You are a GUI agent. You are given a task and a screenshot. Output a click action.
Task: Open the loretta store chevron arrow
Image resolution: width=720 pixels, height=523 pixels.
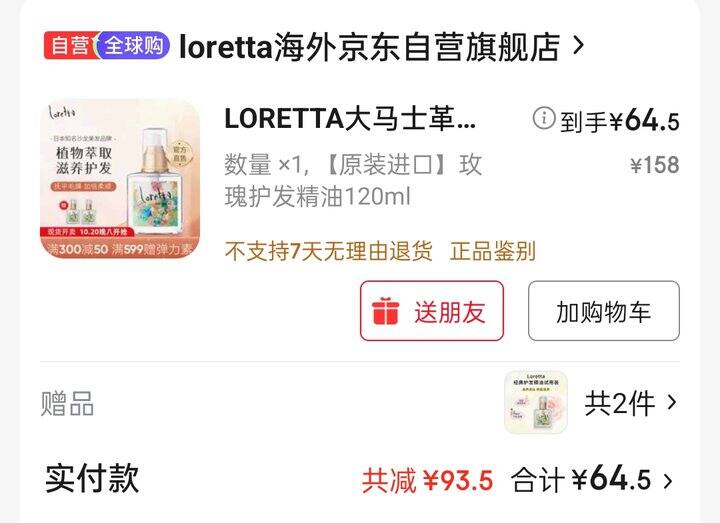(579, 45)
